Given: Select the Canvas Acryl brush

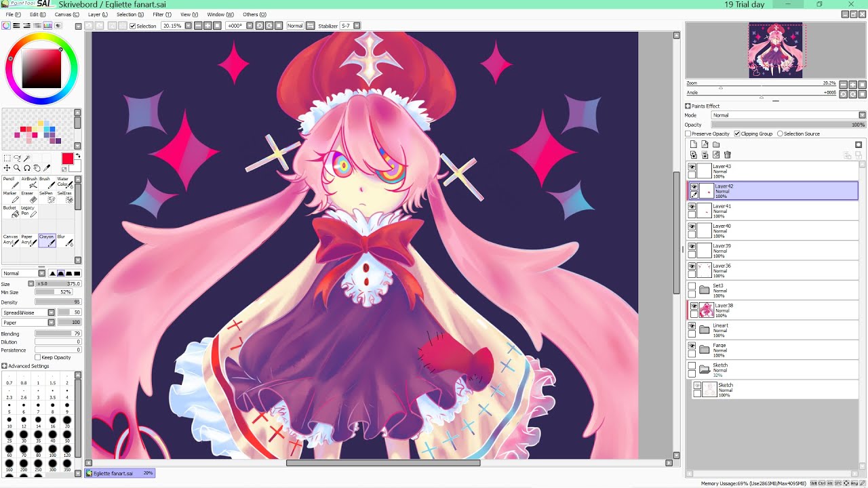Looking at the screenshot, I should tap(10, 241).
